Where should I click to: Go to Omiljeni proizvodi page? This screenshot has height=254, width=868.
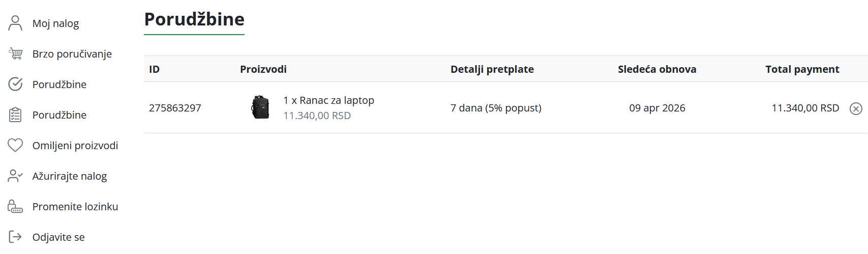75,146
